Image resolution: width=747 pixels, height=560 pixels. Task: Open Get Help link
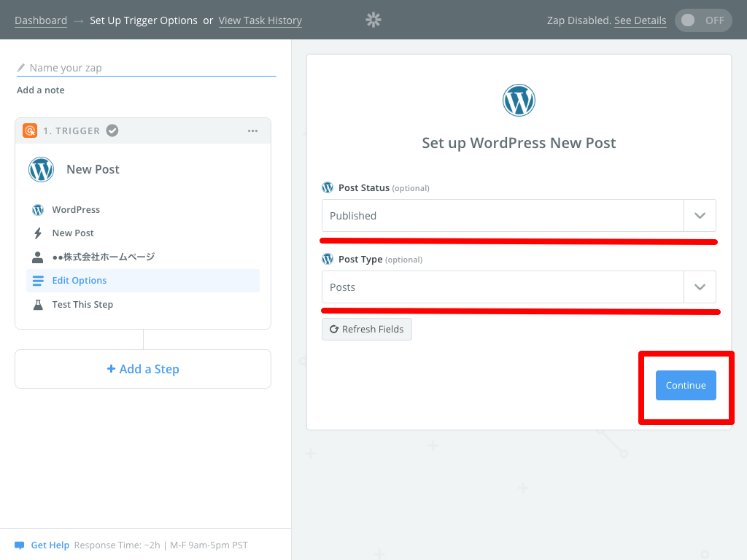click(50, 545)
